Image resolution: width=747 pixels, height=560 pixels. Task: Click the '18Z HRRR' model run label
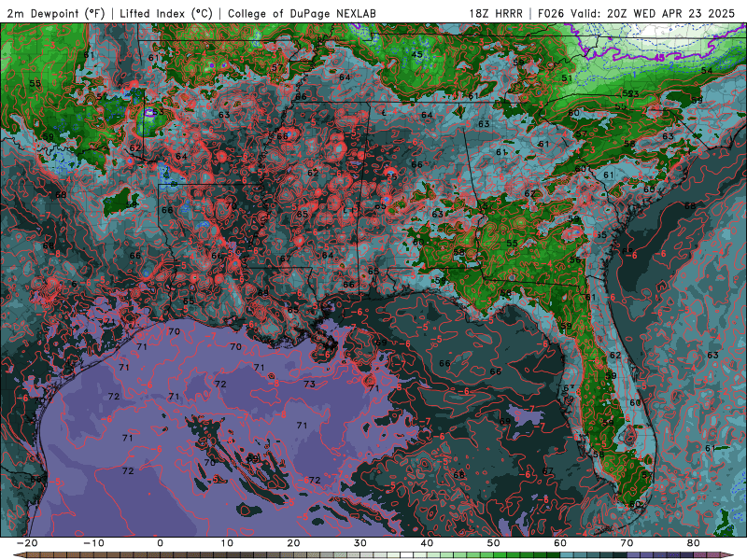click(496, 13)
